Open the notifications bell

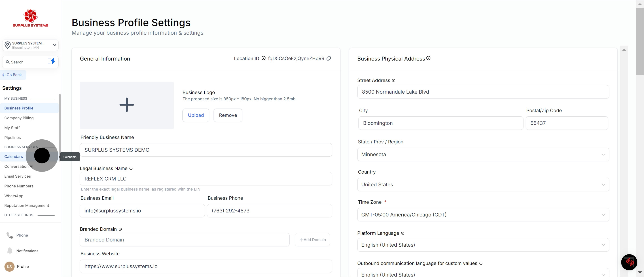pyautogui.click(x=10, y=251)
